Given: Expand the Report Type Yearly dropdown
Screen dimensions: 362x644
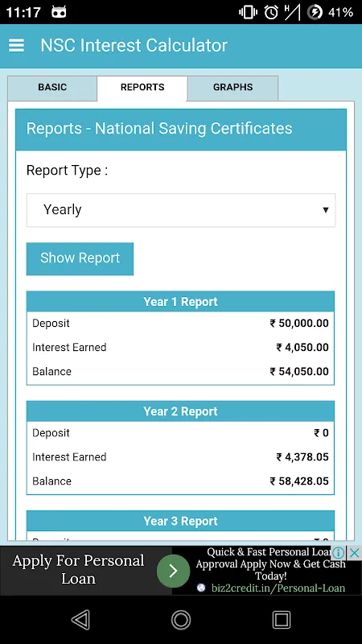Looking at the screenshot, I should point(181,210).
